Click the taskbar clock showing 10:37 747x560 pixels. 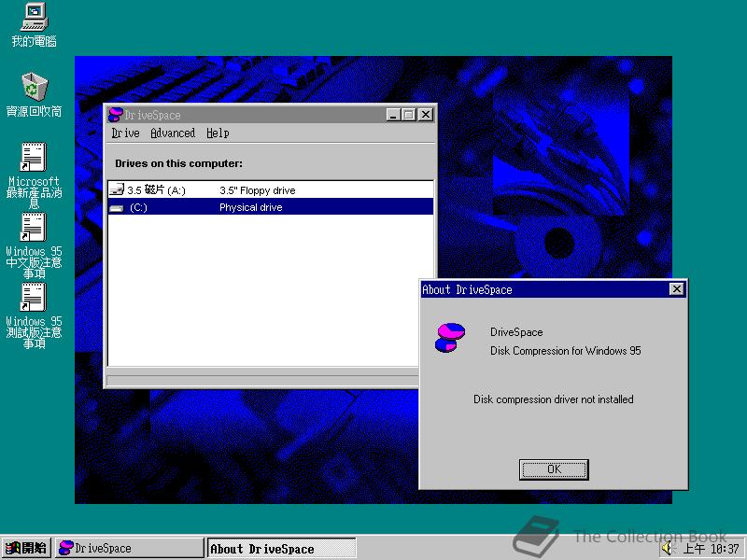point(712,549)
